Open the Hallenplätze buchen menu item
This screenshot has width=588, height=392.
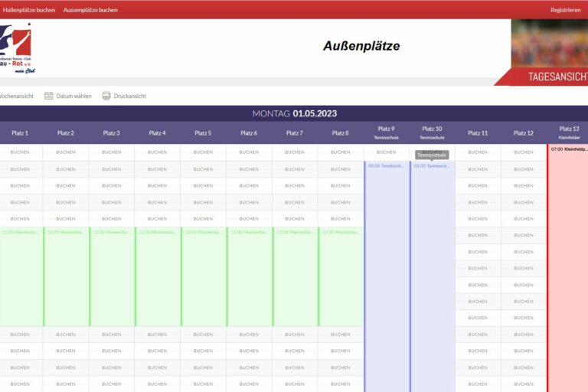29,10
